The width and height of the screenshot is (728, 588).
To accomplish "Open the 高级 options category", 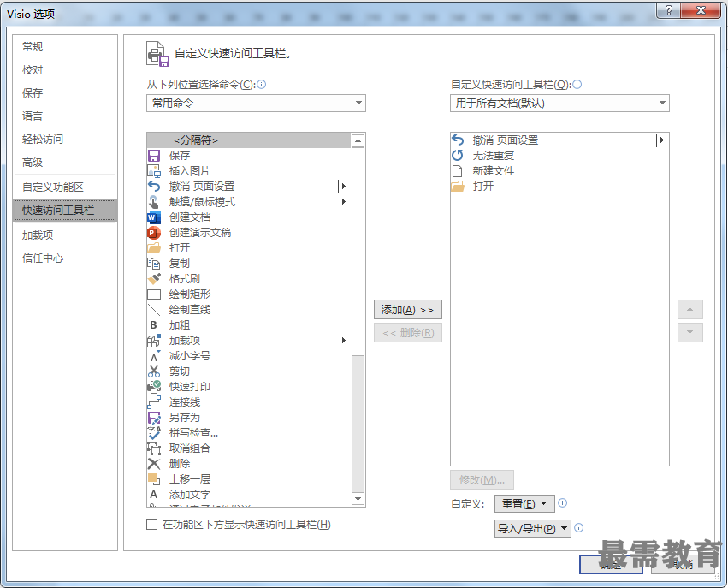I will pyautogui.click(x=33, y=162).
